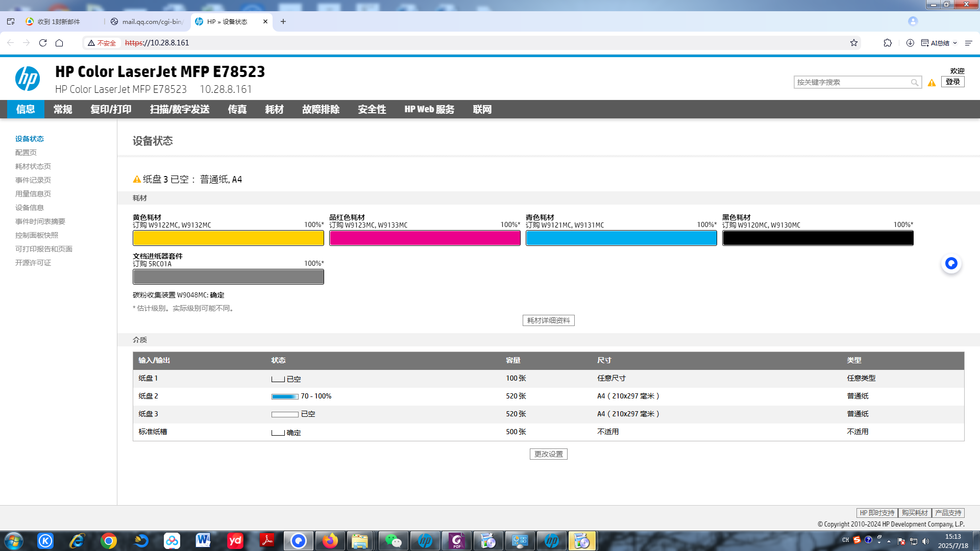Open 配置页 in the left sidebar
980x551 pixels.
(26, 153)
